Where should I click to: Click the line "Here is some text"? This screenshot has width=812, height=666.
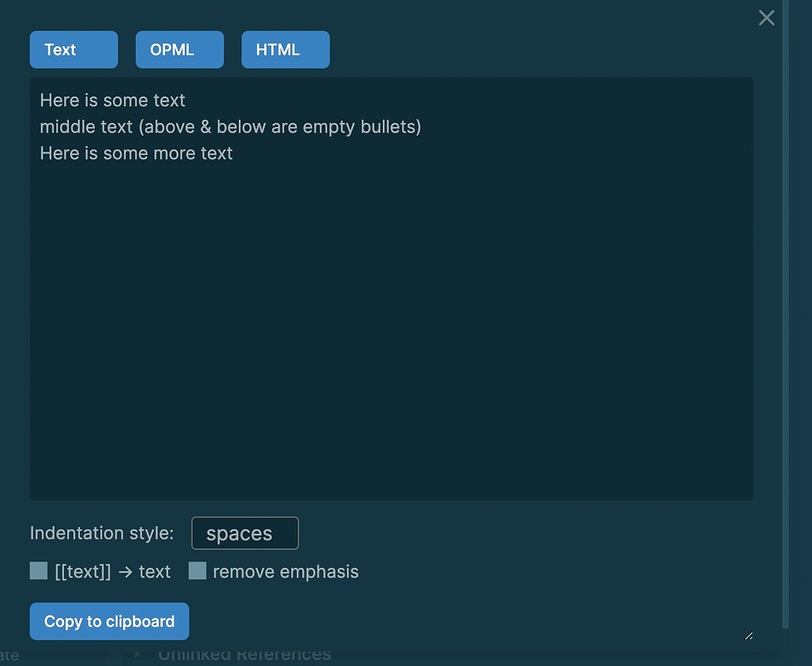112,100
